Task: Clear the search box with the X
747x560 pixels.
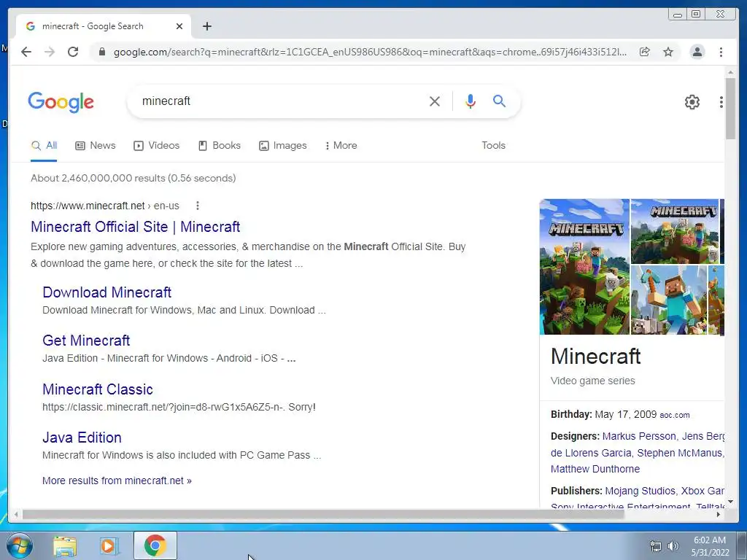Action: tap(435, 101)
